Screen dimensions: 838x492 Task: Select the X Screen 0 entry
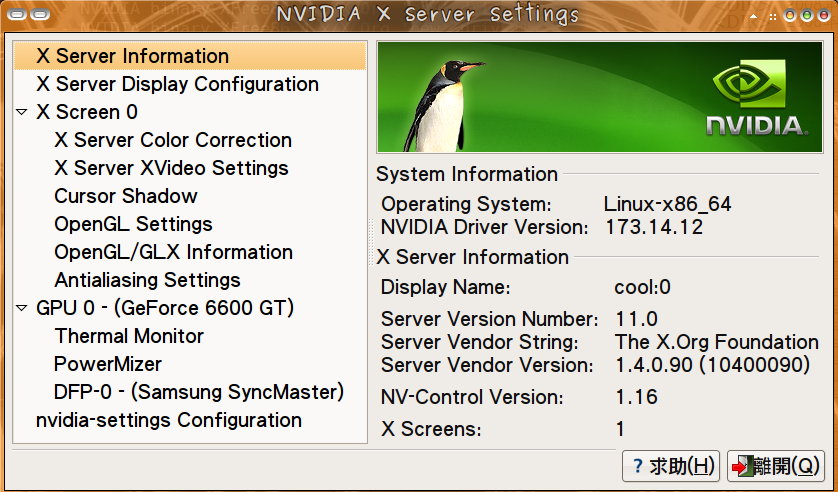coord(87,112)
